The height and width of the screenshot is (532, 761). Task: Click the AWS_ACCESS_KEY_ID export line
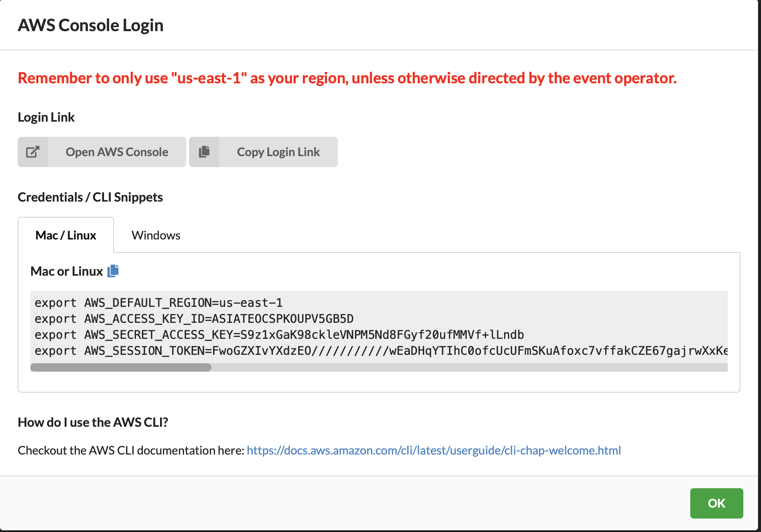pos(194,319)
